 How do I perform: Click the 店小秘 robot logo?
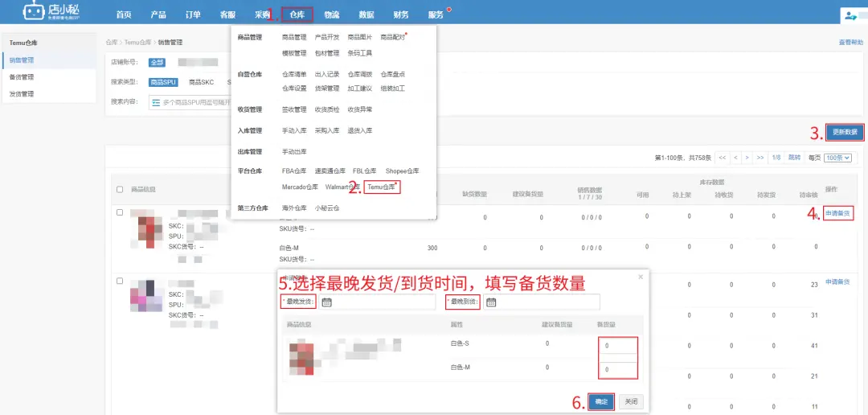click(33, 11)
